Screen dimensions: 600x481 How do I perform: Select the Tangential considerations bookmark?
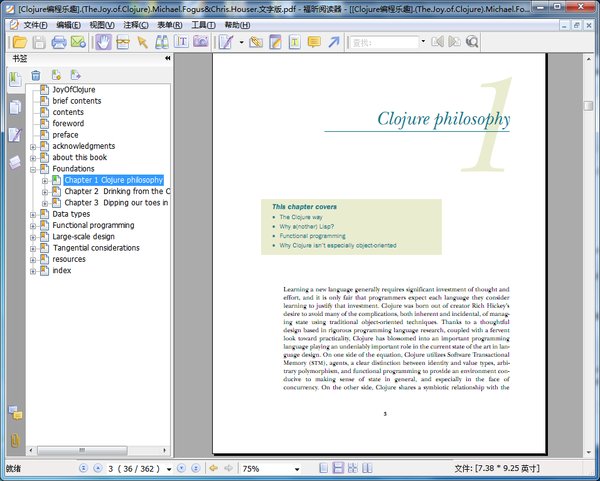tap(96, 248)
